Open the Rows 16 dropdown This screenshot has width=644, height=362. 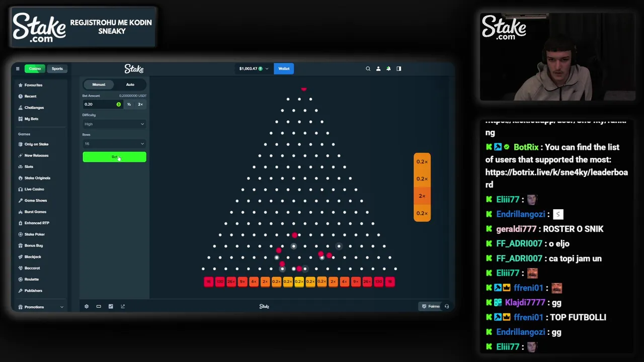click(114, 144)
